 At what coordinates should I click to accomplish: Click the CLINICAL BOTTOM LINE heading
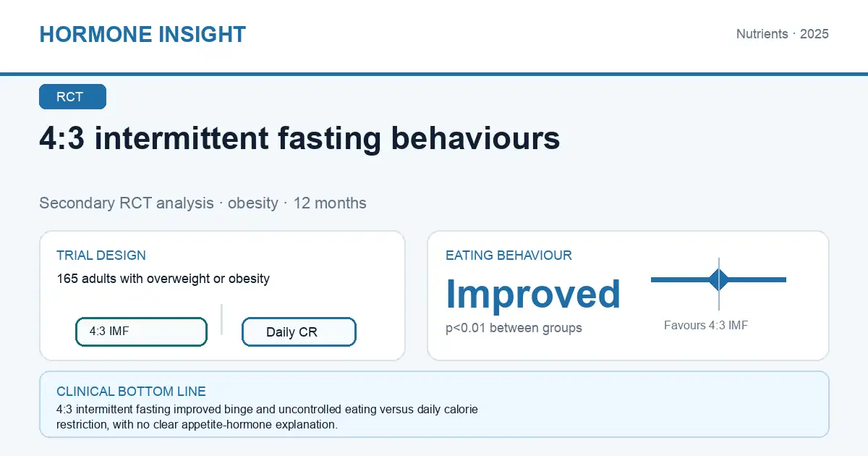coord(131,392)
